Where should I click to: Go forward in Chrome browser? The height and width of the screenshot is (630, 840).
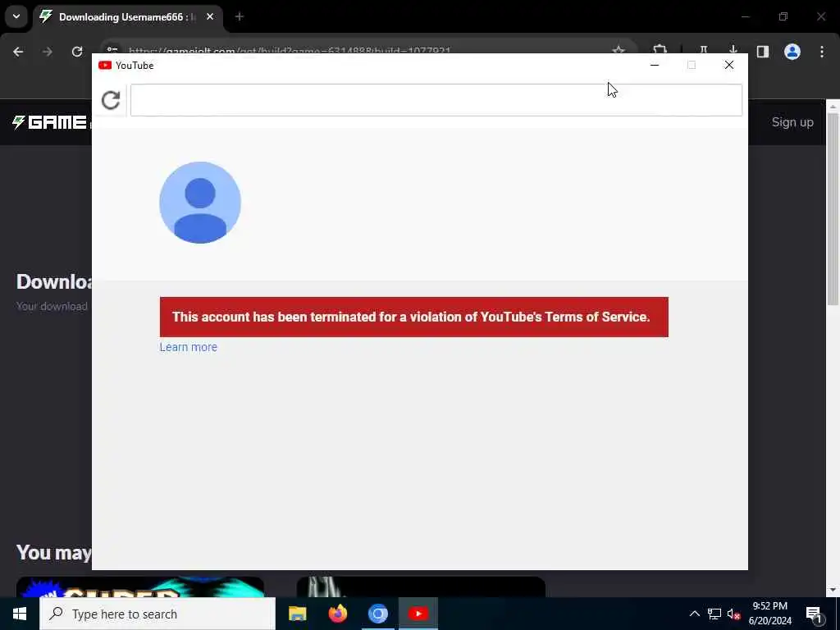(x=47, y=52)
